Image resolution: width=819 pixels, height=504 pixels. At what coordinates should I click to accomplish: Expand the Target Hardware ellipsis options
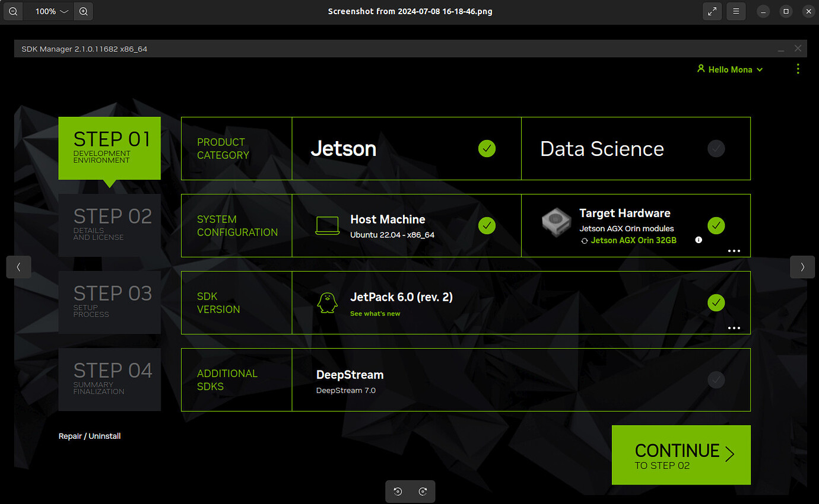tap(734, 251)
